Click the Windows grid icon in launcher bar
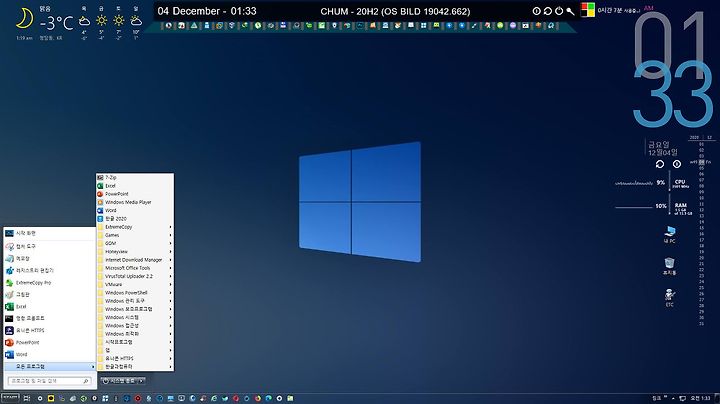This screenshot has height=404, width=720. (x=423, y=26)
